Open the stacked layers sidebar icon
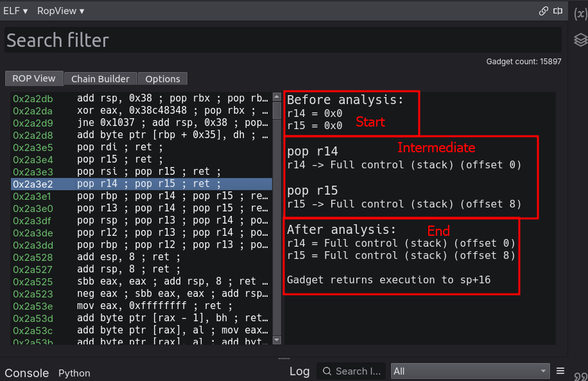The image size is (588, 381). point(580,40)
